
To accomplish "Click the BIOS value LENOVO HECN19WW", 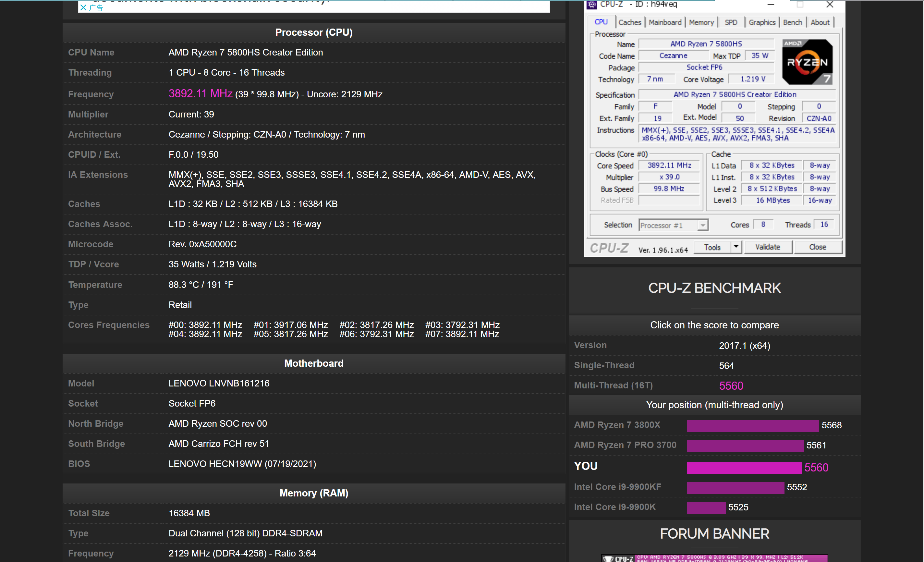I will tap(242, 464).
